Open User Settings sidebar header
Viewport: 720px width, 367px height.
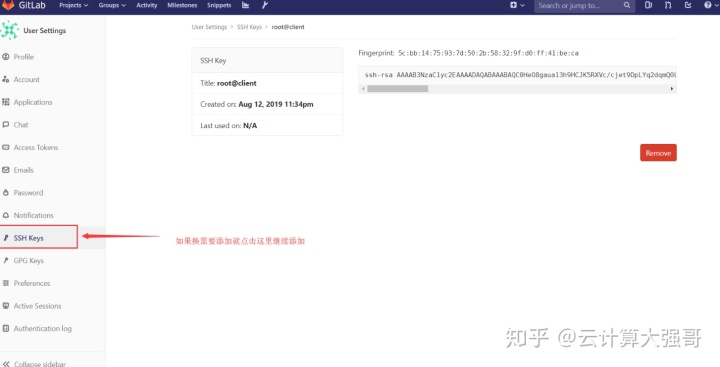(45, 31)
